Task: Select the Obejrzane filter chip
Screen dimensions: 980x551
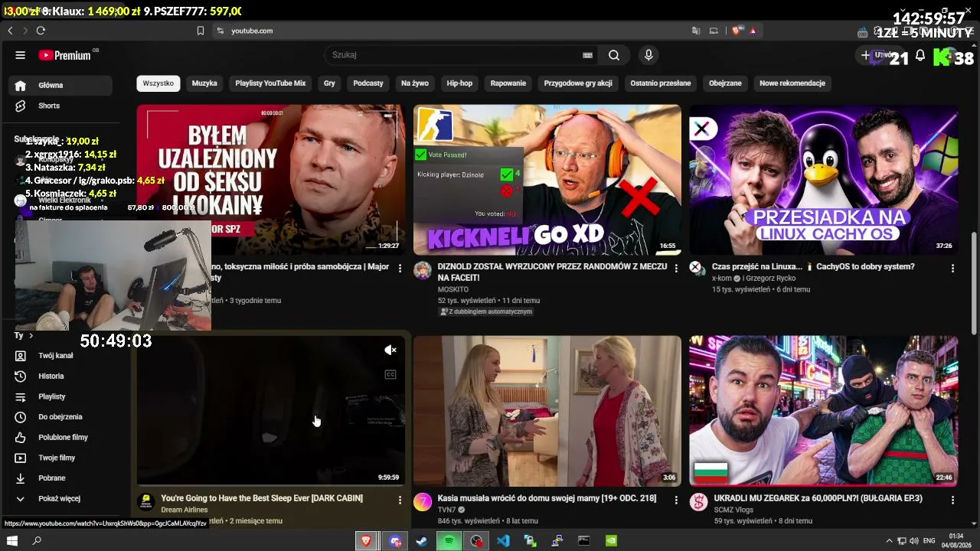Action: point(725,83)
